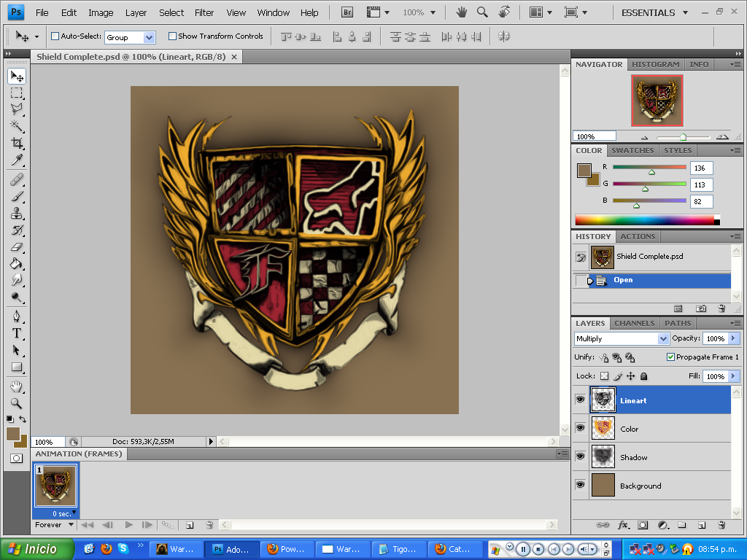Toggle lock all for layer
The height and width of the screenshot is (560, 747).
pos(643,376)
